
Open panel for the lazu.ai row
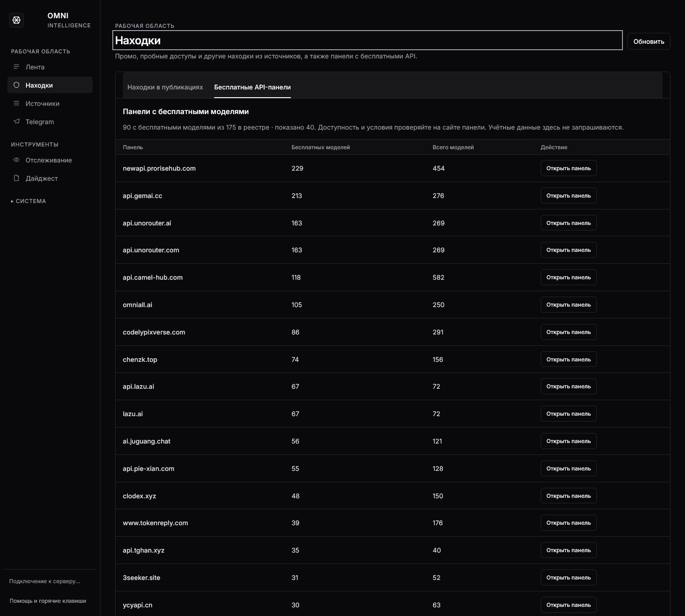click(569, 414)
